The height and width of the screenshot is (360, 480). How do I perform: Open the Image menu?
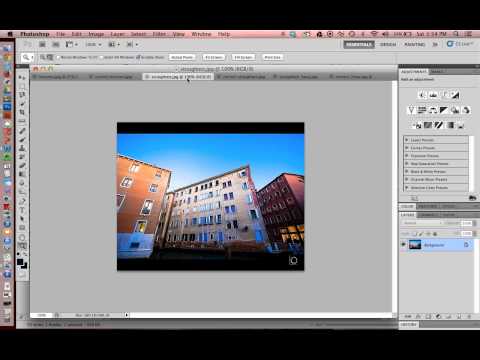click(96, 34)
